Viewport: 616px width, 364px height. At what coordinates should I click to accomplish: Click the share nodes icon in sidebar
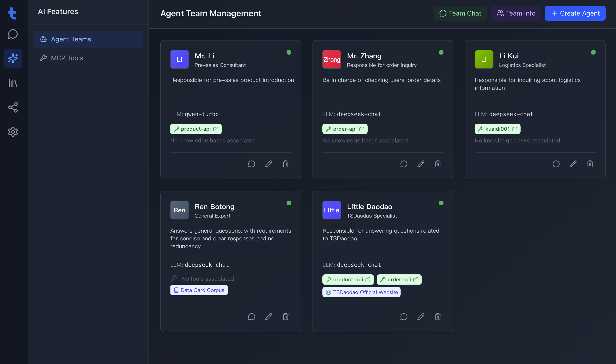click(x=13, y=107)
